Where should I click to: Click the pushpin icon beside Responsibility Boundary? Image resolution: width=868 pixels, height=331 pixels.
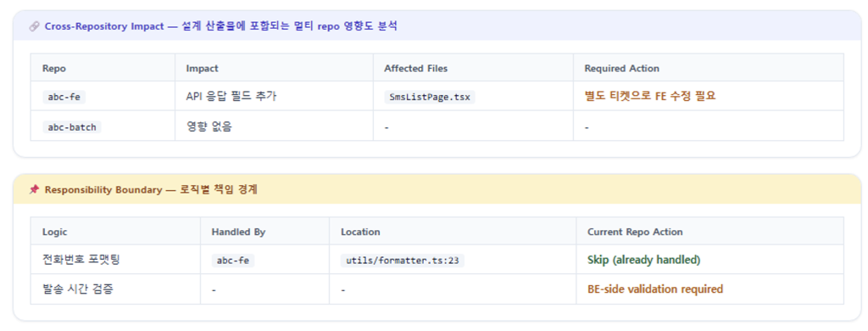[x=34, y=189]
